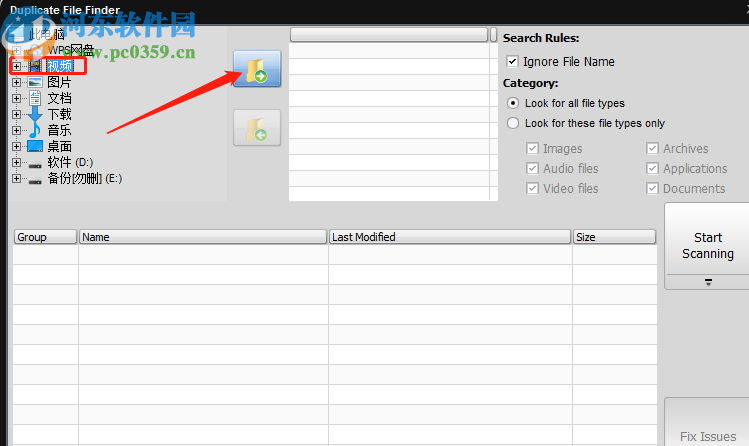Viewport: 749px width, 446px height.
Task: Toggle the Archives checkbox
Action: pyautogui.click(x=653, y=149)
